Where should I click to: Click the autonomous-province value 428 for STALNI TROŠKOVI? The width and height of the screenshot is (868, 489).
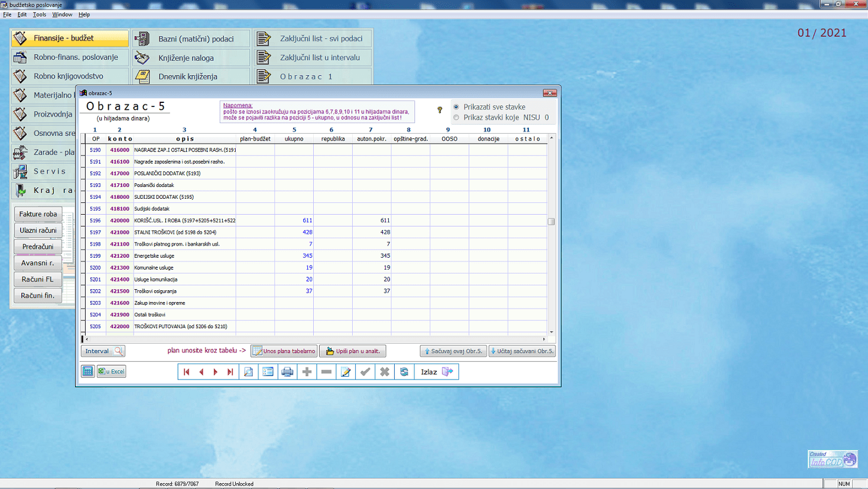(385, 232)
